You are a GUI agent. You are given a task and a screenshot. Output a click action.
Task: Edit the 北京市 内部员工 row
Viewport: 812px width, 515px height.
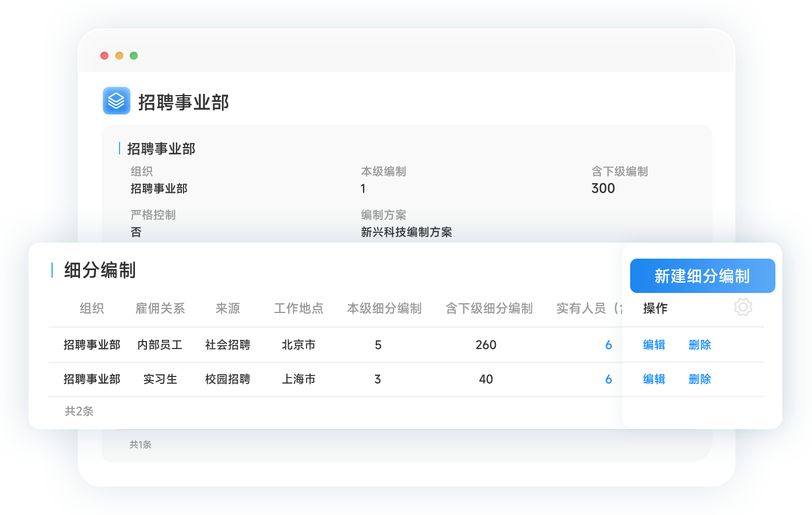click(x=654, y=345)
